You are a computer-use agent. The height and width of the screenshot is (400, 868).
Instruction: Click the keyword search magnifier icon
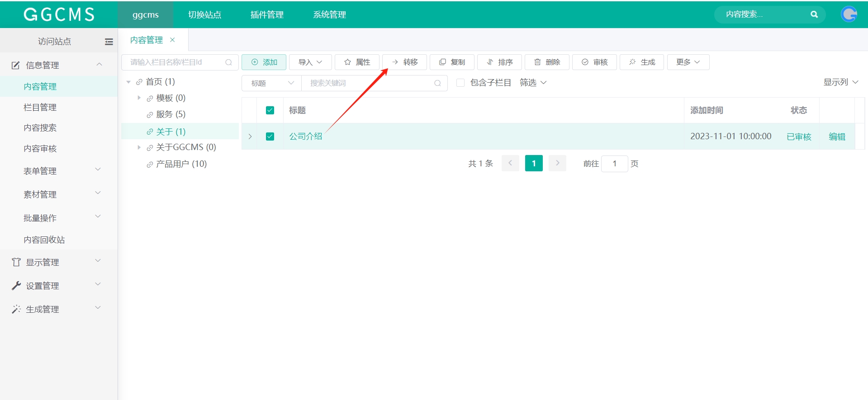tap(437, 83)
